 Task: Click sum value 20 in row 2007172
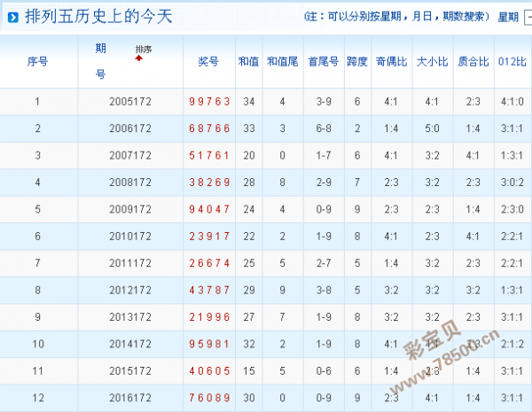point(248,155)
